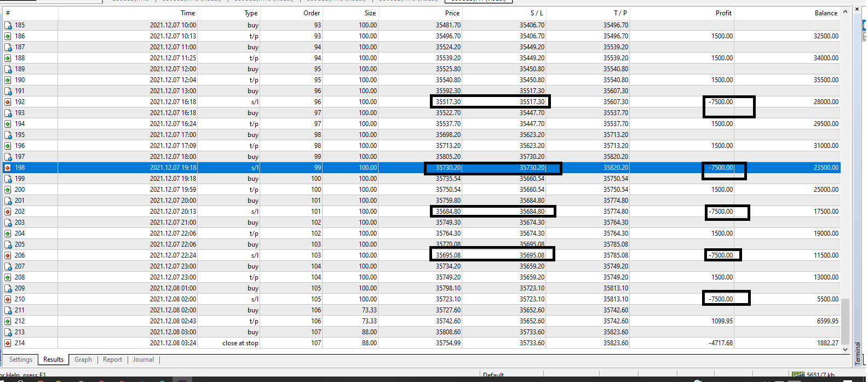Click the take-profit icon in row 204
This screenshot has height=382, width=868.
tap(8, 233)
